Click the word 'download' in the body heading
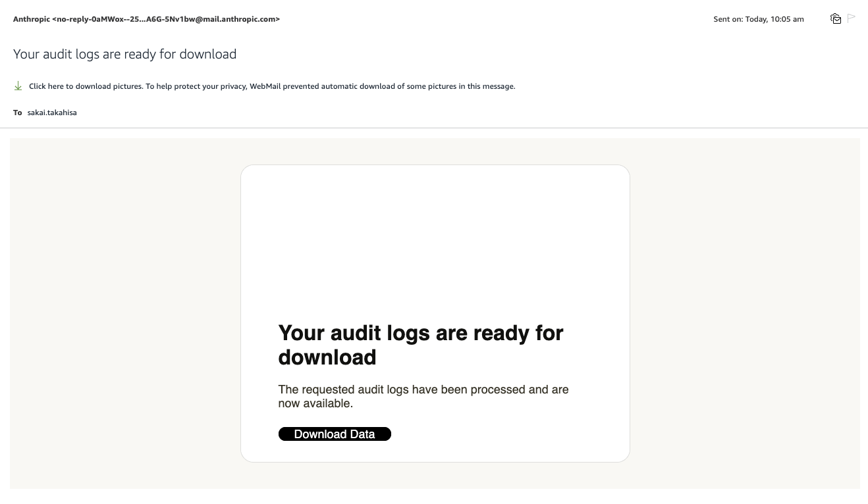The image size is (868, 504). [327, 357]
